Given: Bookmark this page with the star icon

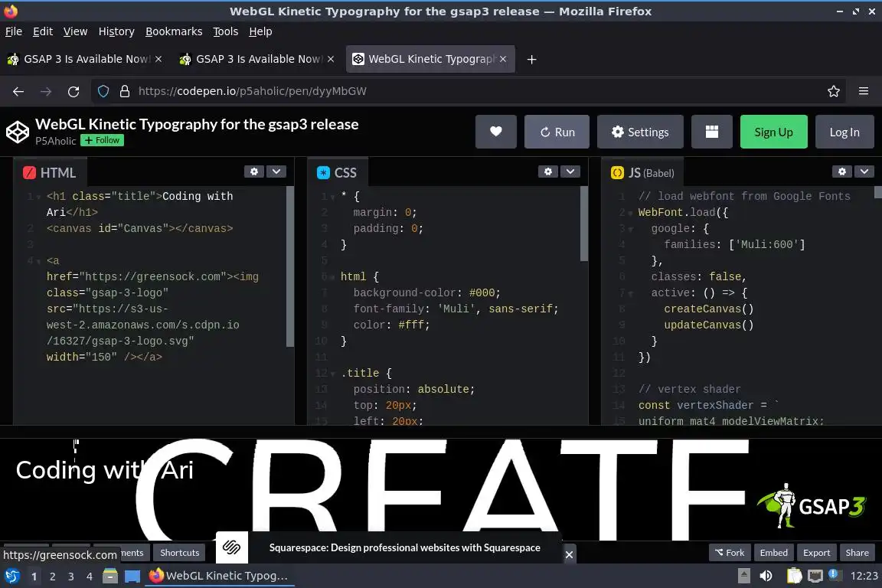Looking at the screenshot, I should pos(834,91).
